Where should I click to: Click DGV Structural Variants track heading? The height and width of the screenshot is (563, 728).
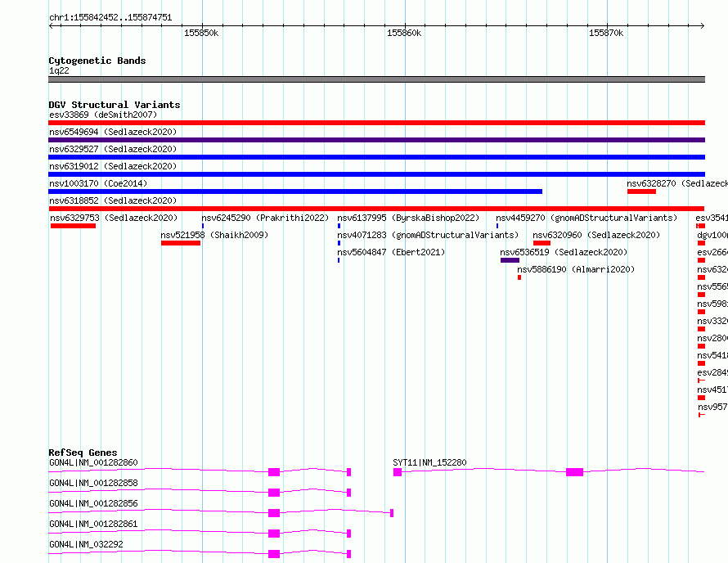point(115,105)
